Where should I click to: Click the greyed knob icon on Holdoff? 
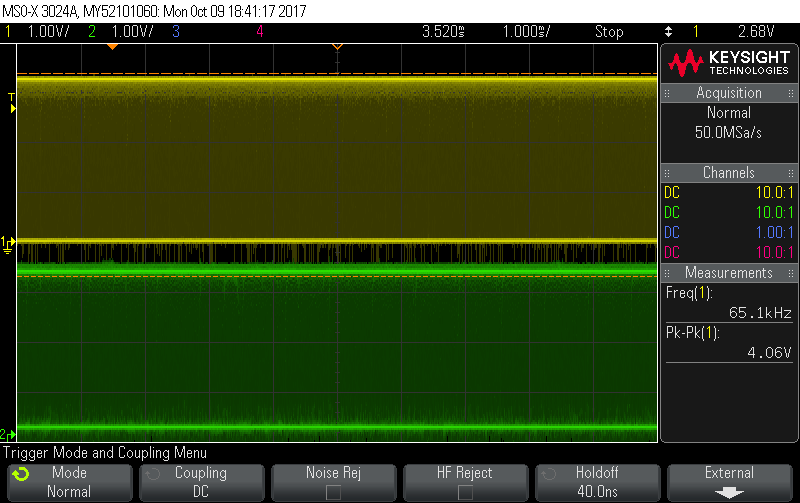(x=548, y=474)
